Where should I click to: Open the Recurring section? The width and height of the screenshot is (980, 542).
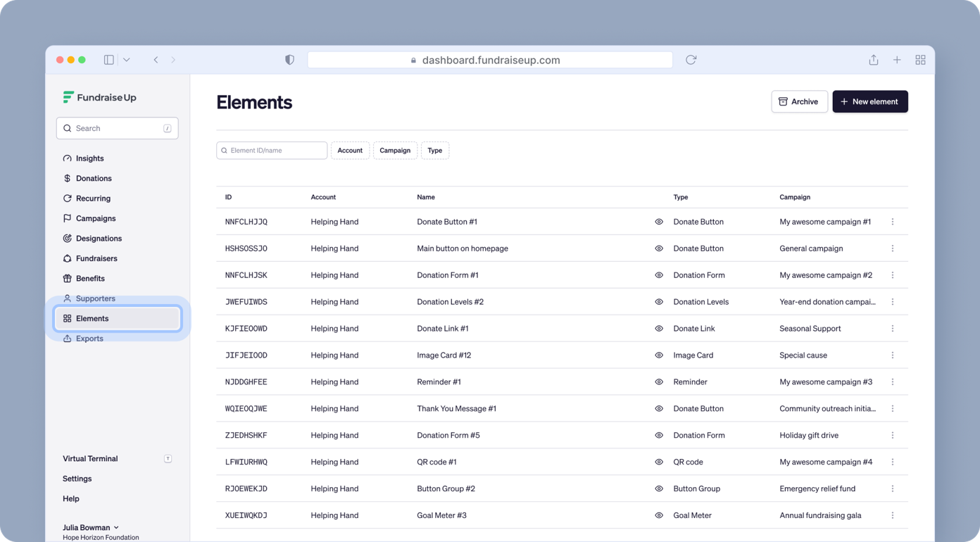click(x=93, y=198)
